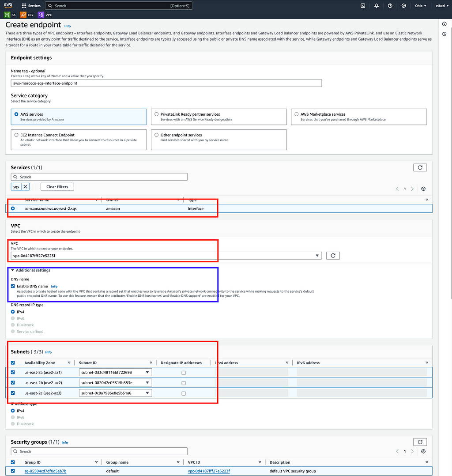Refresh the Services list

click(x=420, y=168)
